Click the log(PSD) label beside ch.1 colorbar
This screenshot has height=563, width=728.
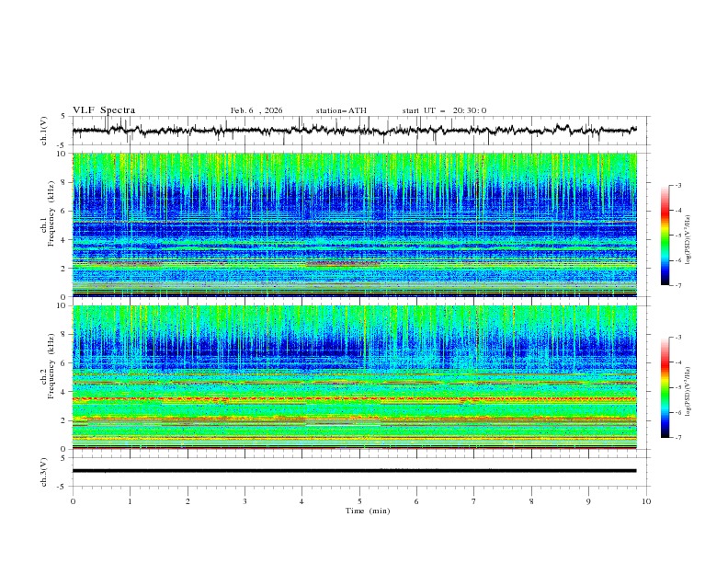(x=688, y=240)
